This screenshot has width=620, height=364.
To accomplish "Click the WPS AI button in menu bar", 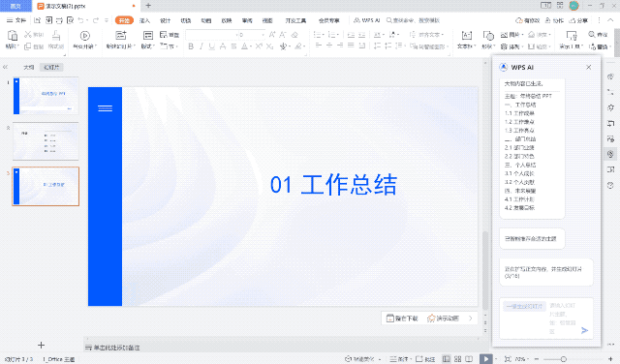I will tap(366, 20).
